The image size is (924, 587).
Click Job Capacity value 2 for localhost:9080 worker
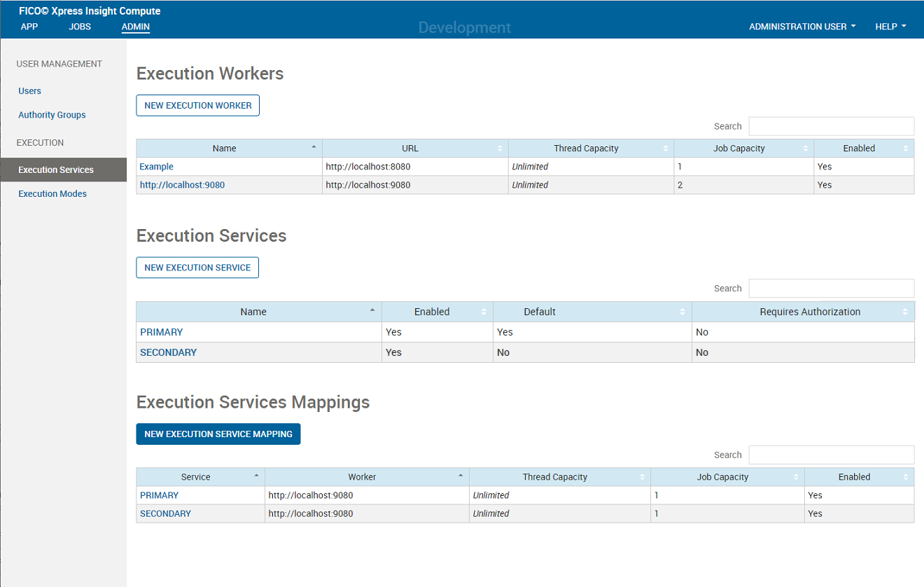680,185
